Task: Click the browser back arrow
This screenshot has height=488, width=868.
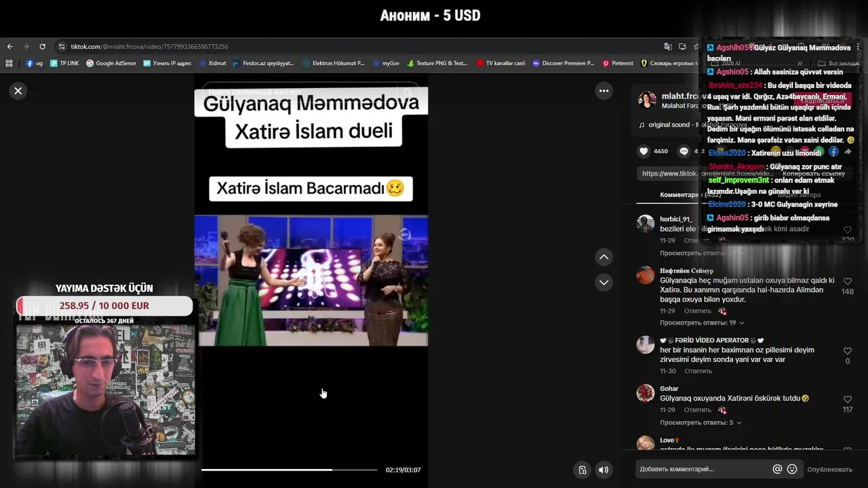Action: [x=9, y=47]
